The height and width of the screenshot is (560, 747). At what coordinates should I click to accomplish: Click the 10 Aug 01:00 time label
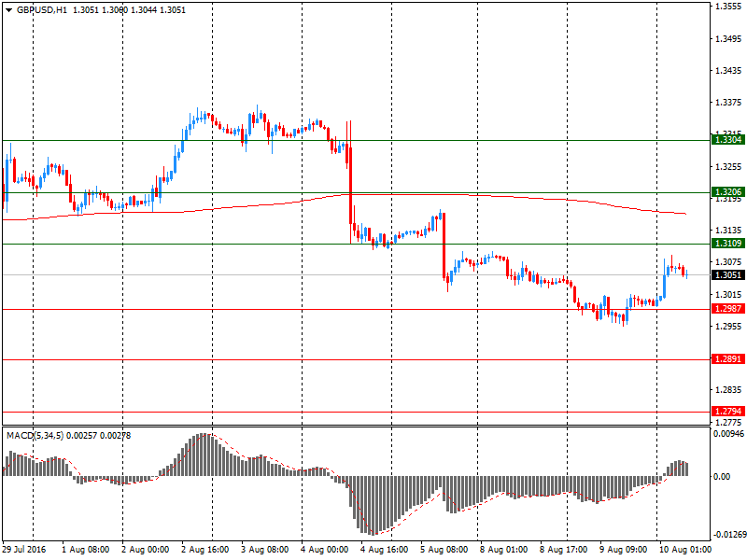pos(685,549)
